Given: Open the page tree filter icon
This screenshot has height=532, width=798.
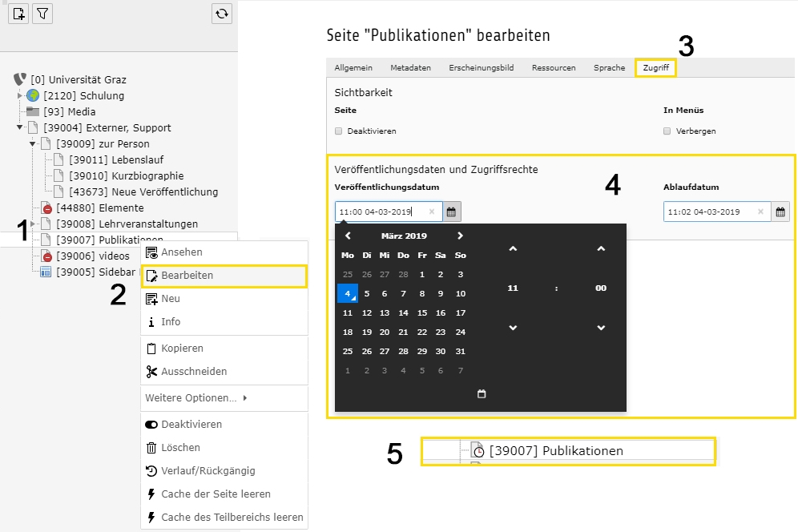Looking at the screenshot, I should click(x=42, y=14).
